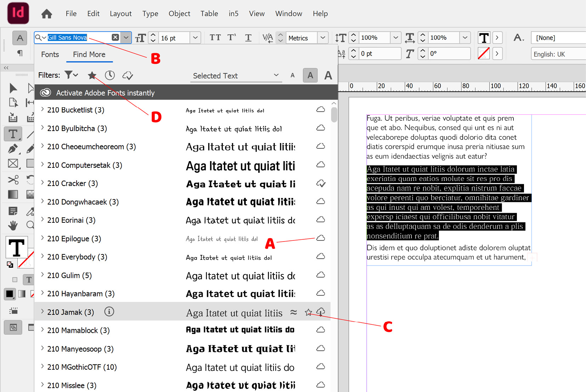Image resolution: width=586 pixels, height=392 pixels.
Task: Select the Gradient Swatch tool
Action: [13, 194]
